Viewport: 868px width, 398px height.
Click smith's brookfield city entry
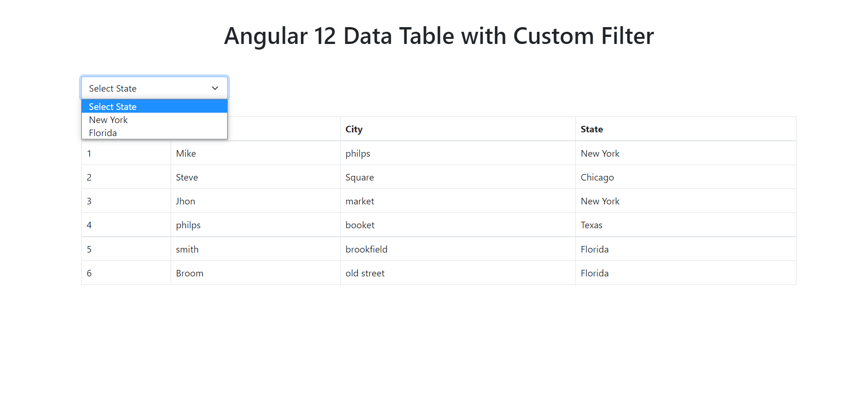pyautogui.click(x=366, y=249)
